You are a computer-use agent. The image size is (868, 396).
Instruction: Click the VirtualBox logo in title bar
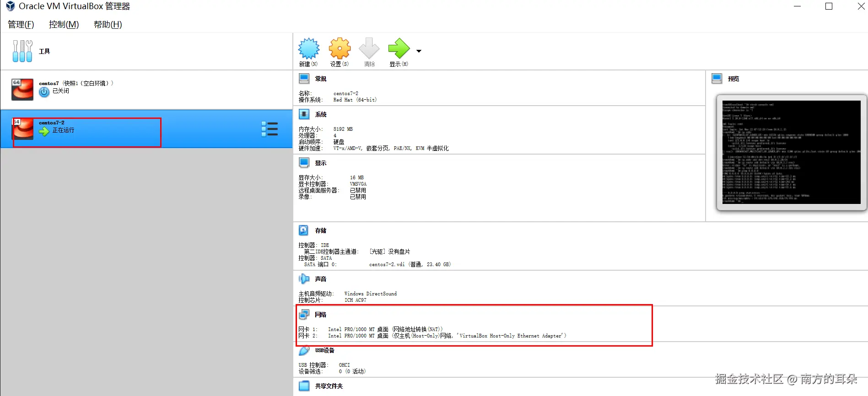10,6
